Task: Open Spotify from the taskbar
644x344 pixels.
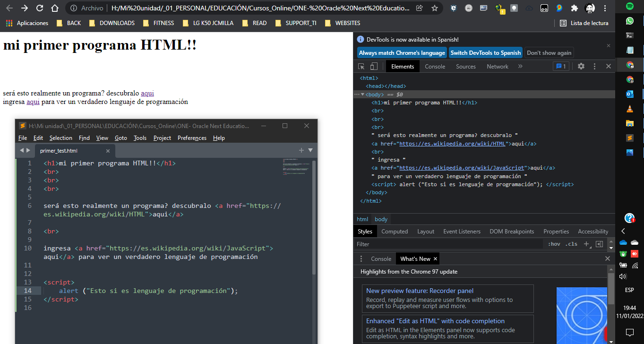Action: [x=629, y=6]
